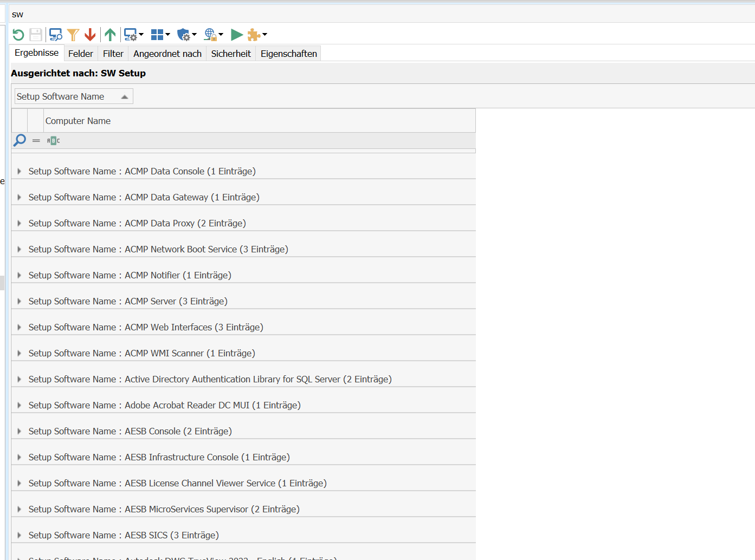Click the magnifier icon in filter row
The width and height of the screenshot is (755, 560).
(x=20, y=140)
